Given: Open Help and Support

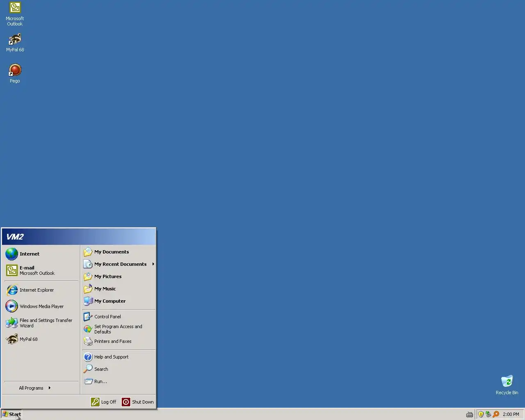Looking at the screenshot, I should click(119, 357).
